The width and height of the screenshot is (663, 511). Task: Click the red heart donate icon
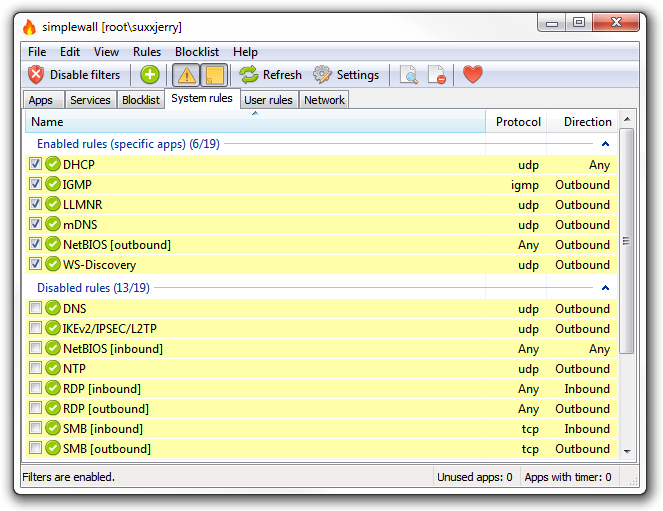coord(473,75)
